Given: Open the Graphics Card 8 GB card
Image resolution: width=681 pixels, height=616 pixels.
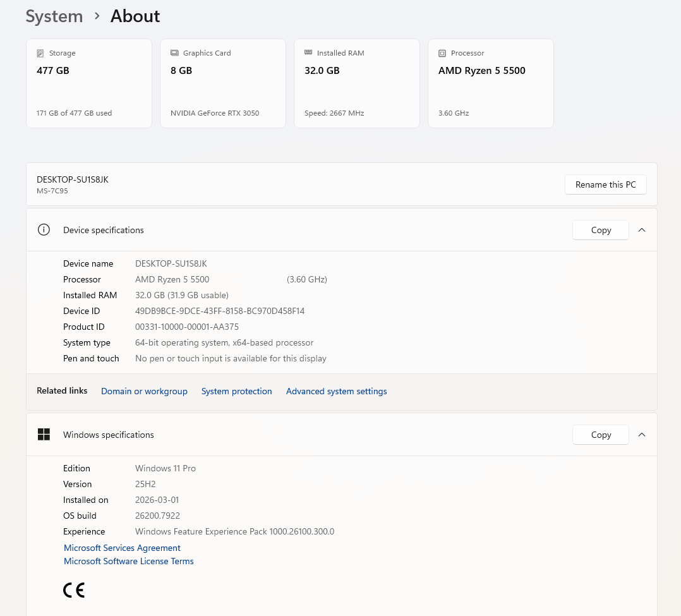Looking at the screenshot, I should pyautogui.click(x=223, y=83).
